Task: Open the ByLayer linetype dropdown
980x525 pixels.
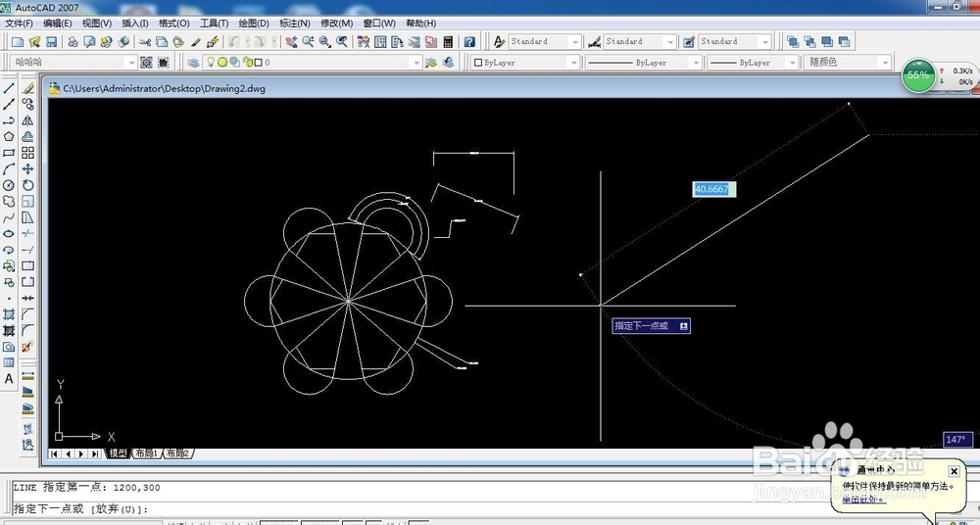Action: click(x=695, y=63)
